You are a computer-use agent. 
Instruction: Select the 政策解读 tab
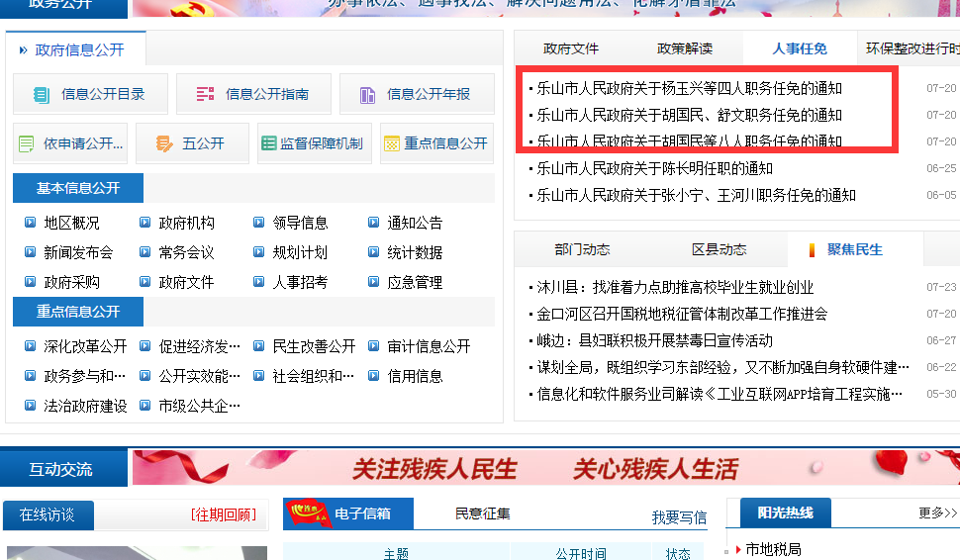(x=685, y=48)
